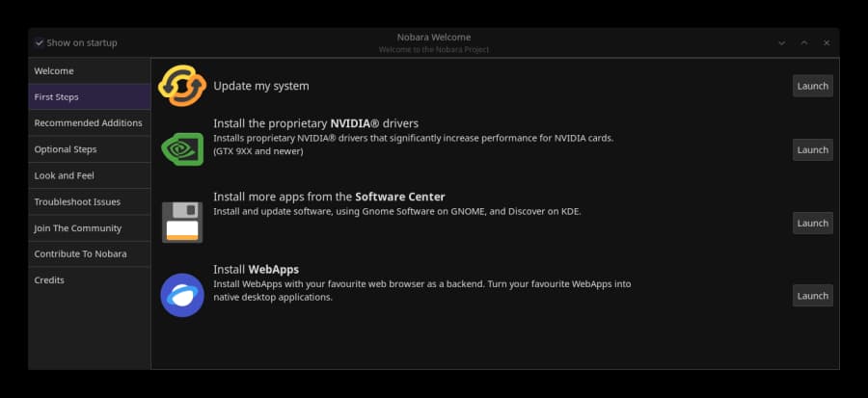
Task: Minimize the Nobara Welcome window
Action: coord(781,43)
